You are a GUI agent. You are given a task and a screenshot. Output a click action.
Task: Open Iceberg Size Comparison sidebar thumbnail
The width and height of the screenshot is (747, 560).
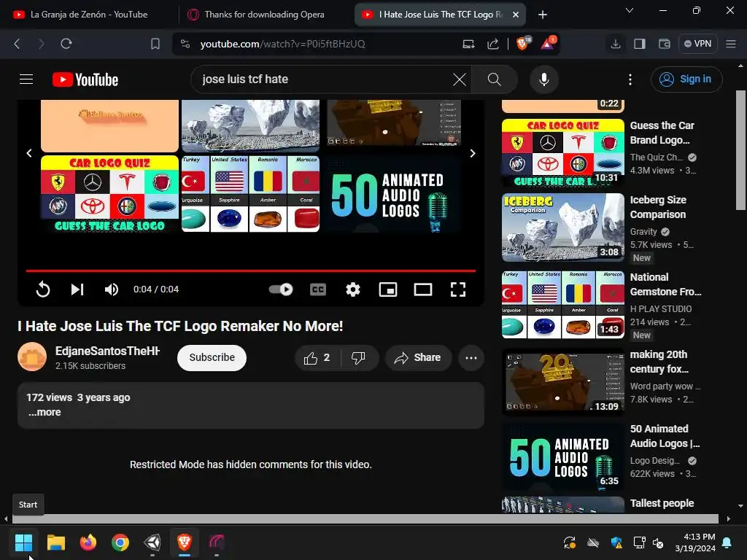(x=563, y=227)
